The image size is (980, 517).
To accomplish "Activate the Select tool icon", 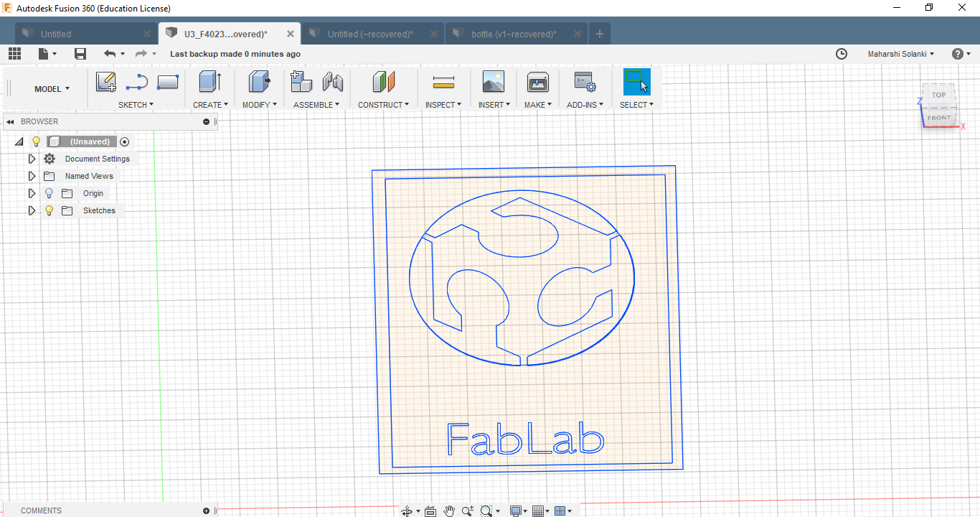I will [636, 82].
